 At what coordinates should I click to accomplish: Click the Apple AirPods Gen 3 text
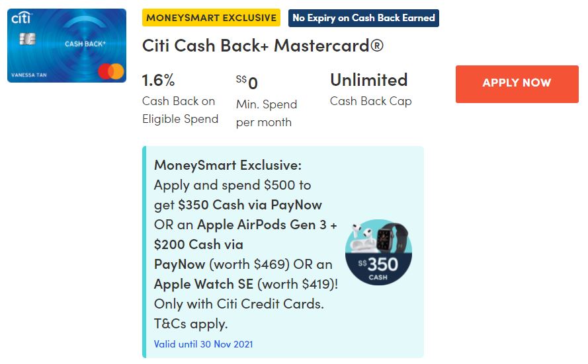coord(267,225)
